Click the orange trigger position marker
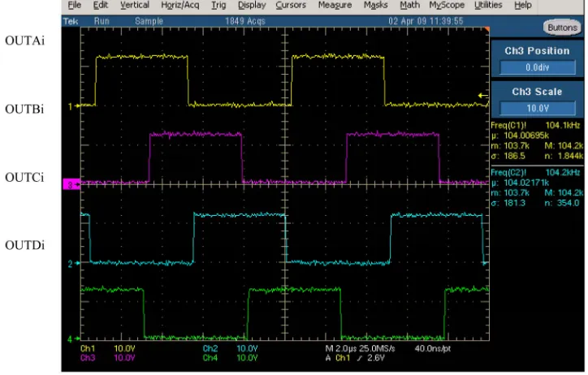This screenshot has width=588, height=375. point(486,29)
